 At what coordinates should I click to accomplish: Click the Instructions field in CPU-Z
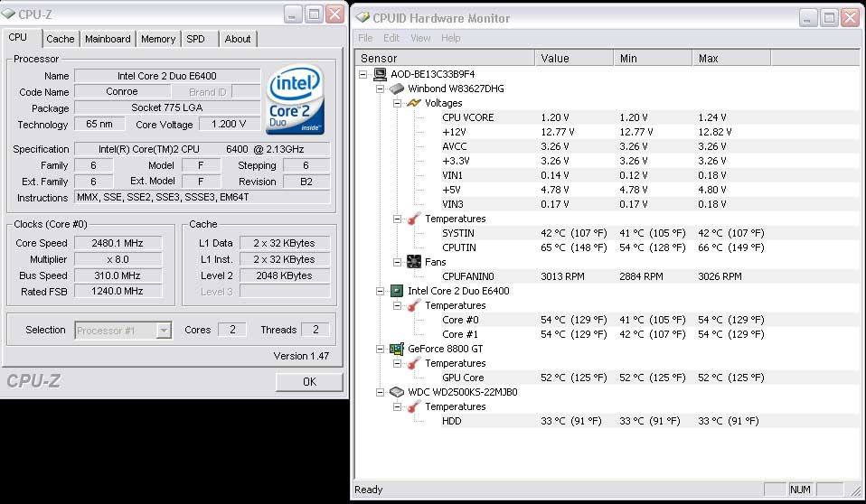(202, 197)
